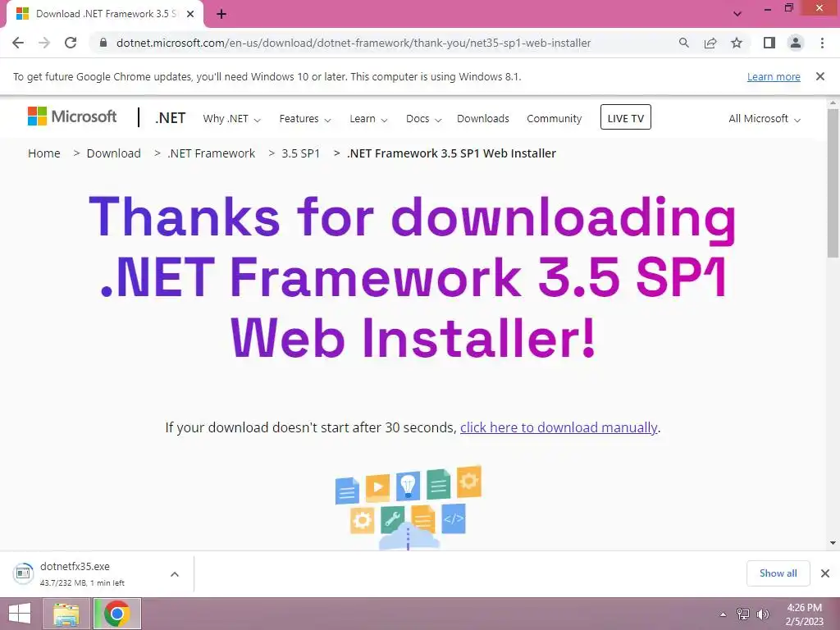Open Chrome three-dot menu
This screenshot has height=630, width=840.
click(x=822, y=43)
